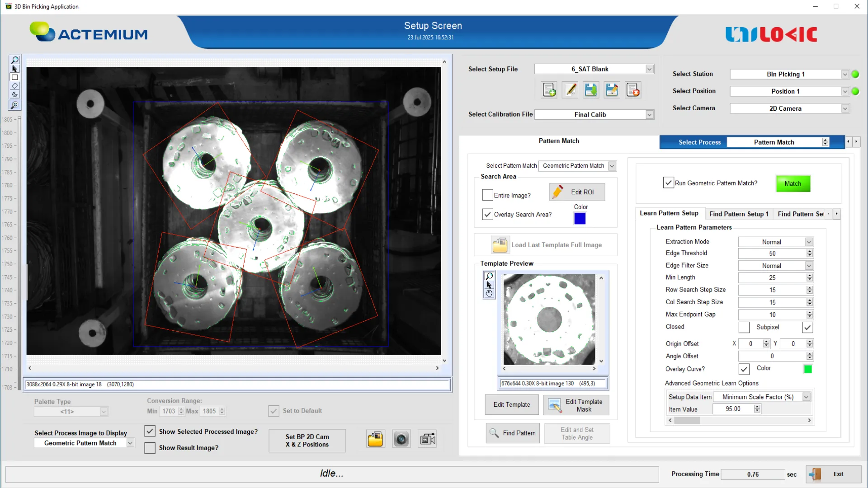868x488 pixels.
Task: Click the green Match button
Action: coord(793,183)
